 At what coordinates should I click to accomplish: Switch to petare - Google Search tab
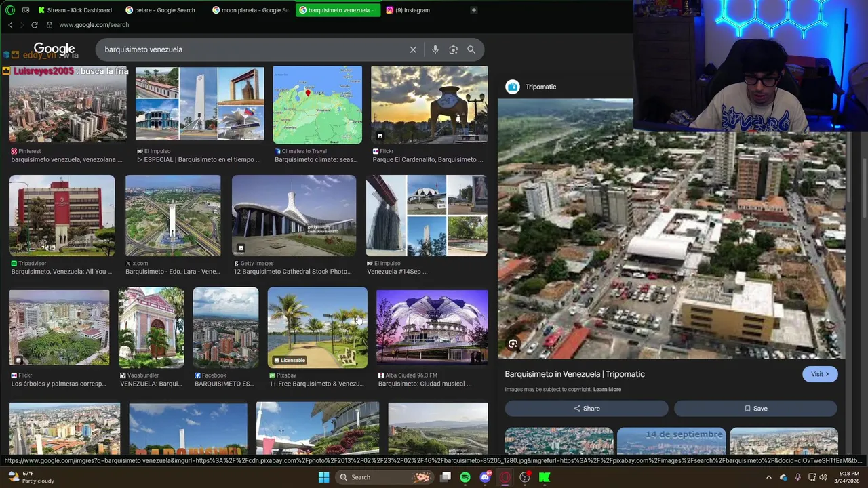(x=161, y=10)
